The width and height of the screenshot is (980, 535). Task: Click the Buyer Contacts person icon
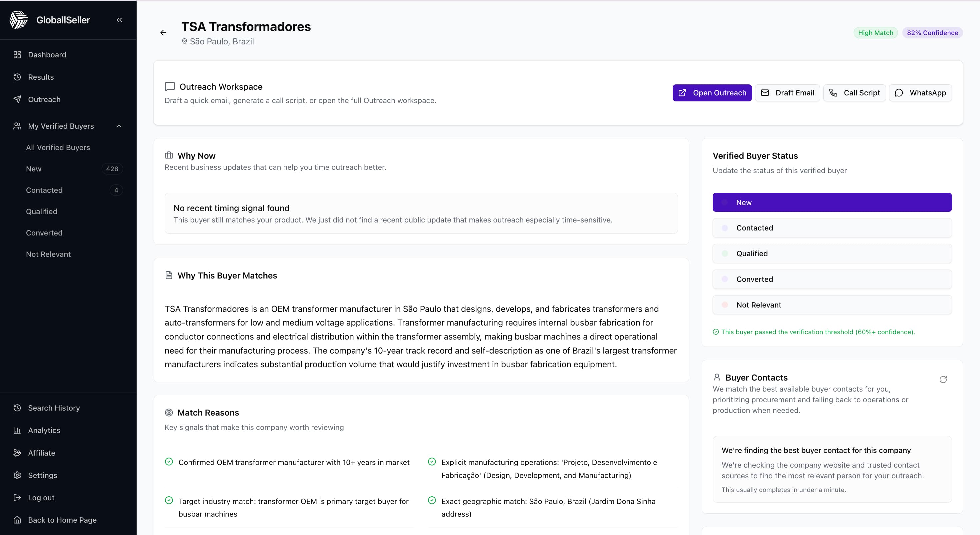click(717, 377)
